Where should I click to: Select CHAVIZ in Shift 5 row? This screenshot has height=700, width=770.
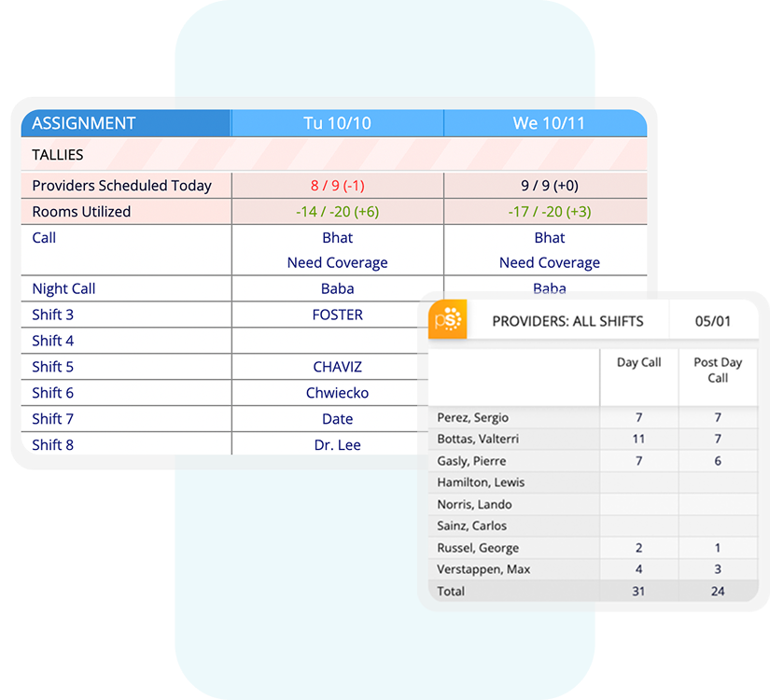(x=337, y=367)
